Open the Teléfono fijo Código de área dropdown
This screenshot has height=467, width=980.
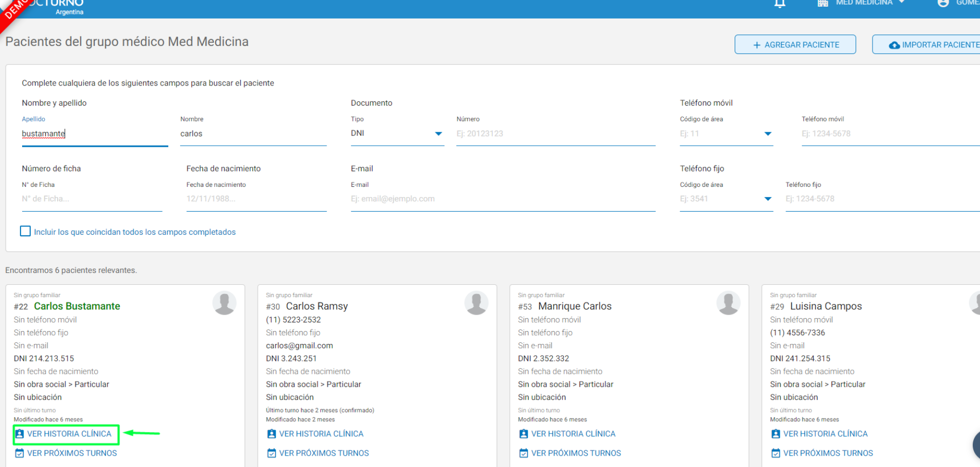[x=726, y=199]
